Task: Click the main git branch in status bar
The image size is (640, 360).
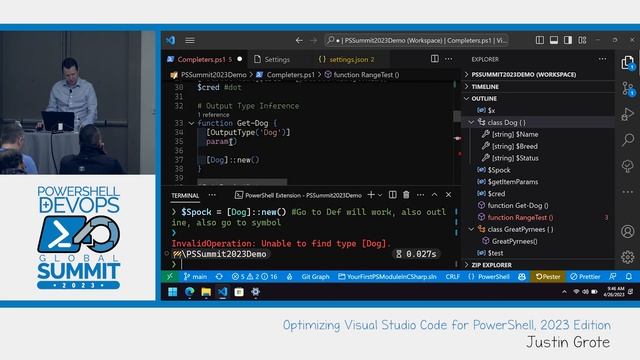Action: 195,276
